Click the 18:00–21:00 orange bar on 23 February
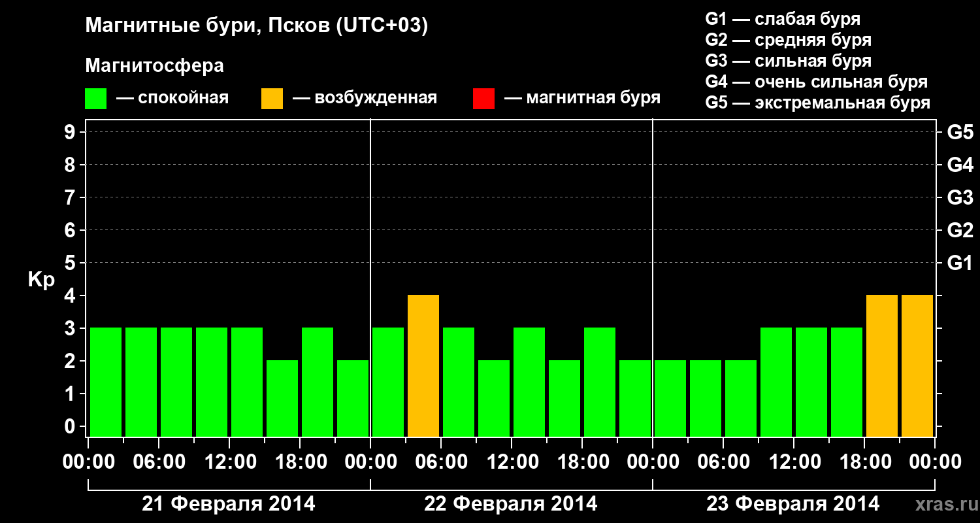980x523 pixels. (x=882, y=366)
